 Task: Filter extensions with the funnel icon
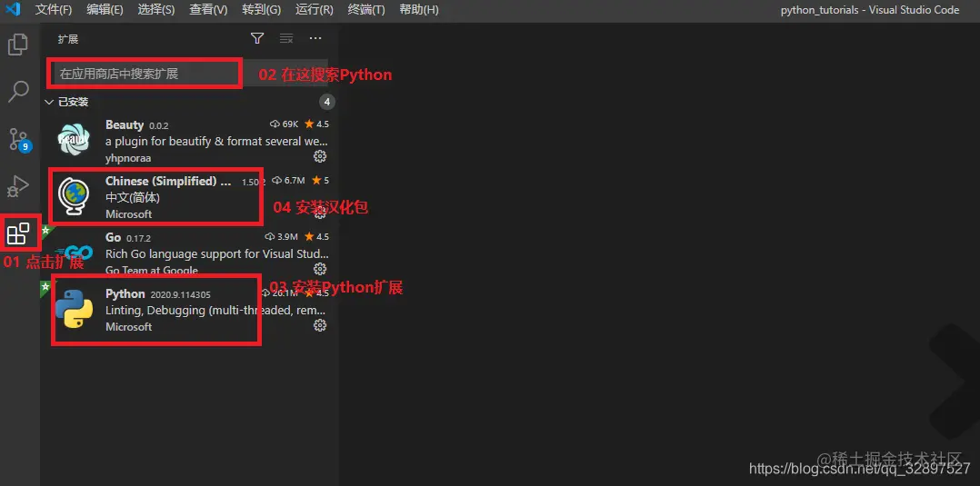pyautogui.click(x=257, y=39)
